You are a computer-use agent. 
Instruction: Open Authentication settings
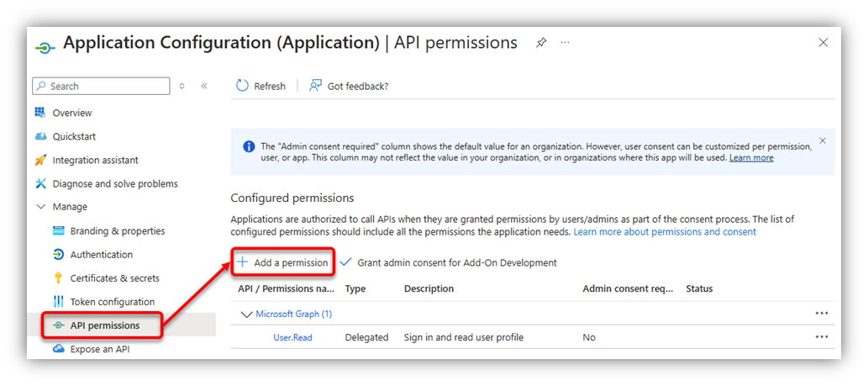click(102, 255)
